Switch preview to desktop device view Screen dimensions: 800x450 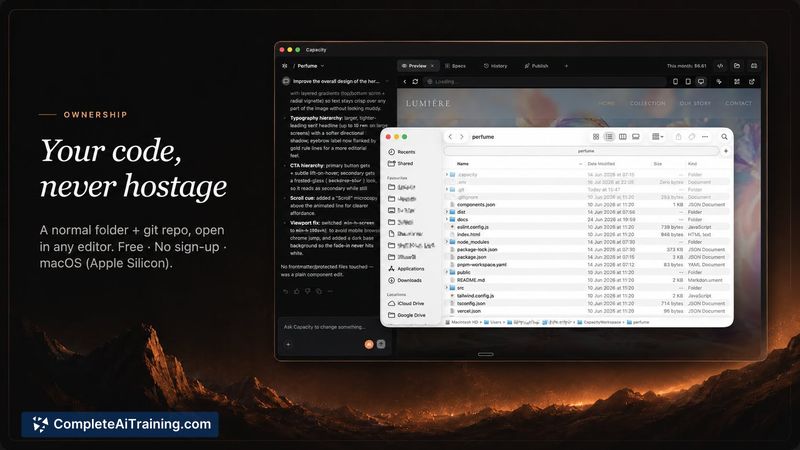click(701, 82)
